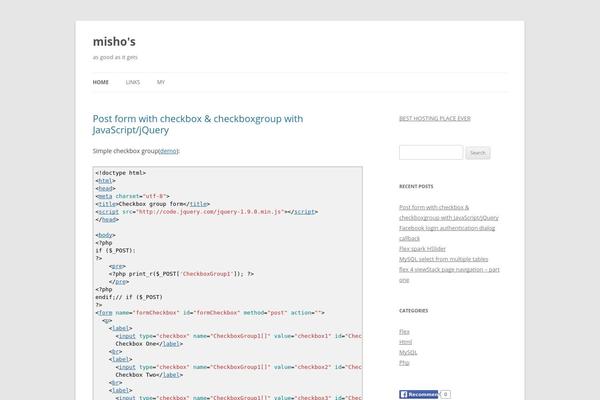Open recent post Flex 4 viewStack page navigation

(449, 274)
